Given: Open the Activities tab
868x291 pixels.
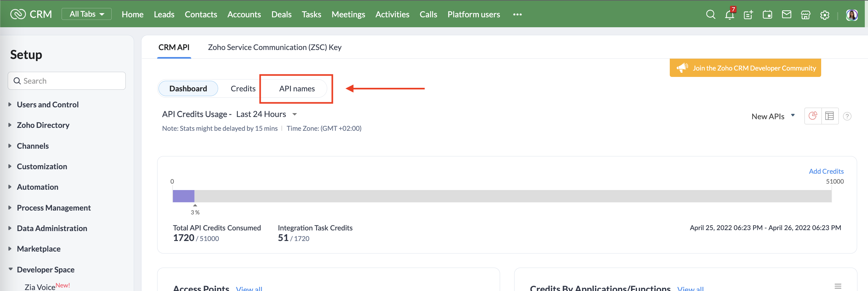Looking at the screenshot, I should click(x=392, y=14).
